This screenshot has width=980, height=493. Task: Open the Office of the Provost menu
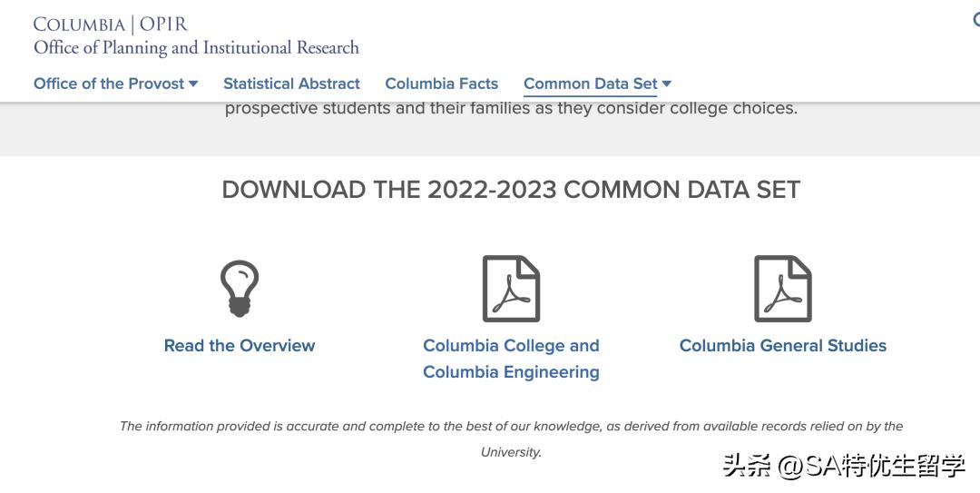pyautogui.click(x=109, y=84)
